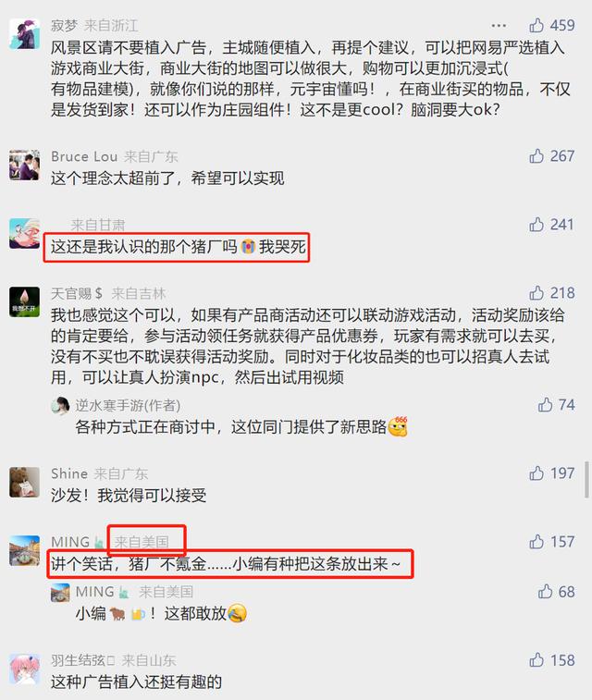Viewport: 592px width, 700px height.
Task: Open the three-dot menu on 寂梦's comment
Action: 499,26
